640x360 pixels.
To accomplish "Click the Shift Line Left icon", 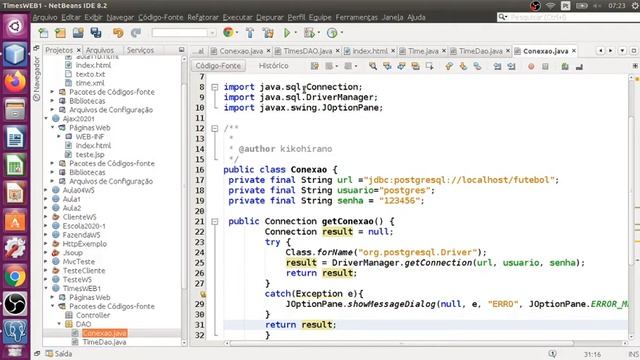I will coord(497,66).
